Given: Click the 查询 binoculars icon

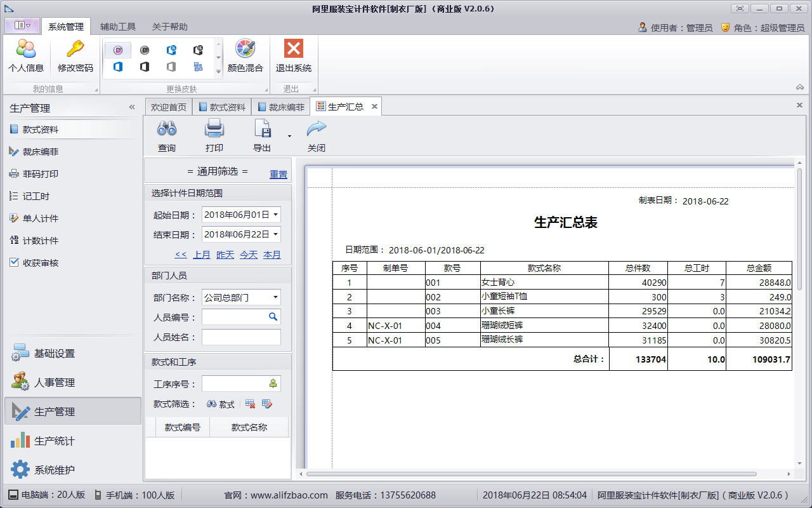Looking at the screenshot, I should (x=167, y=130).
